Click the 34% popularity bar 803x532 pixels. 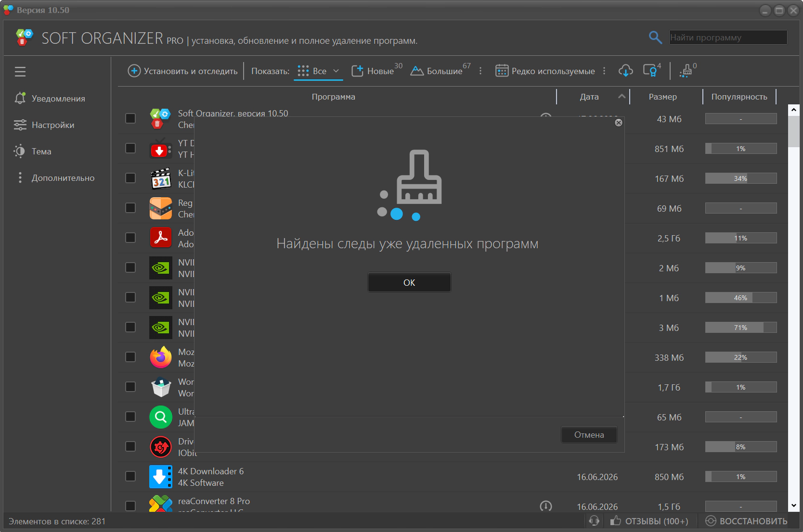tap(741, 178)
